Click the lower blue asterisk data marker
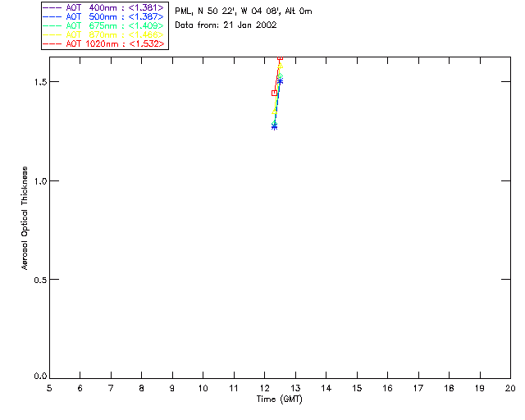525x420 pixels. [x=274, y=126]
